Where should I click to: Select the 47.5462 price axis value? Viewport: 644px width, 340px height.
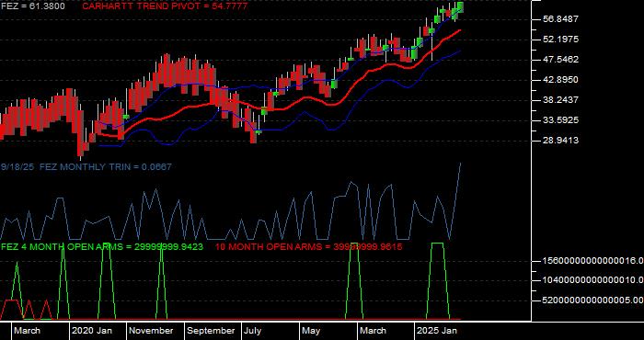click(x=560, y=60)
